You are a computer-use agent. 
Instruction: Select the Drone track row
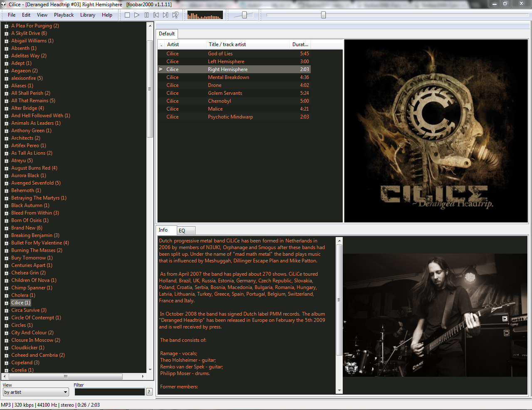[x=234, y=85]
